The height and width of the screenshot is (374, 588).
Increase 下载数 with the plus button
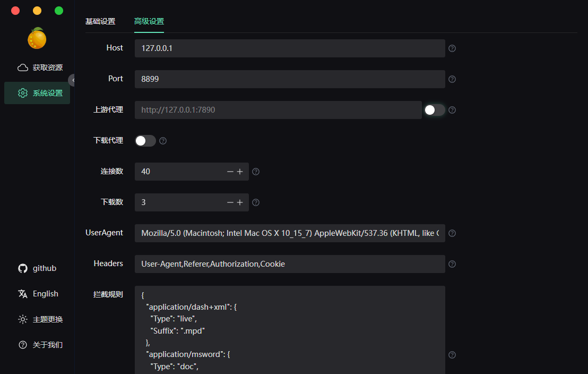240,202
